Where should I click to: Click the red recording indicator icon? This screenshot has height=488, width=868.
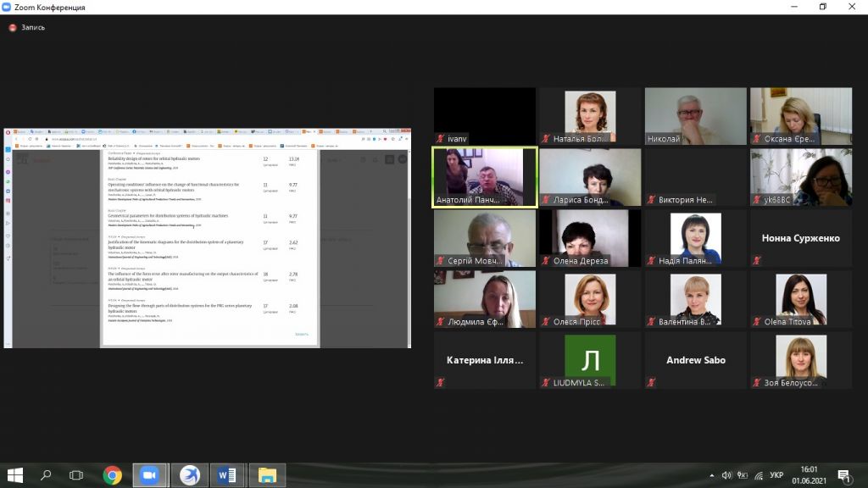coord(12,28)
